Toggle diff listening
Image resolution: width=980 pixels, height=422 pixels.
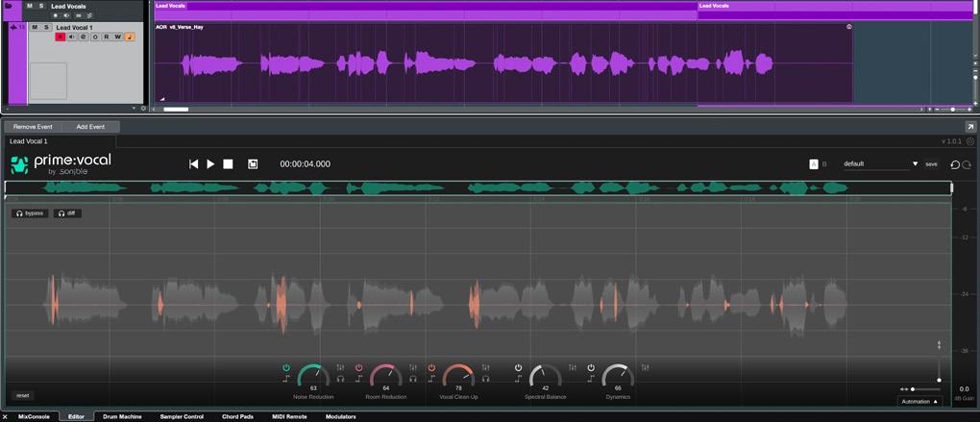pyautogui.click(x=67, y=213)
